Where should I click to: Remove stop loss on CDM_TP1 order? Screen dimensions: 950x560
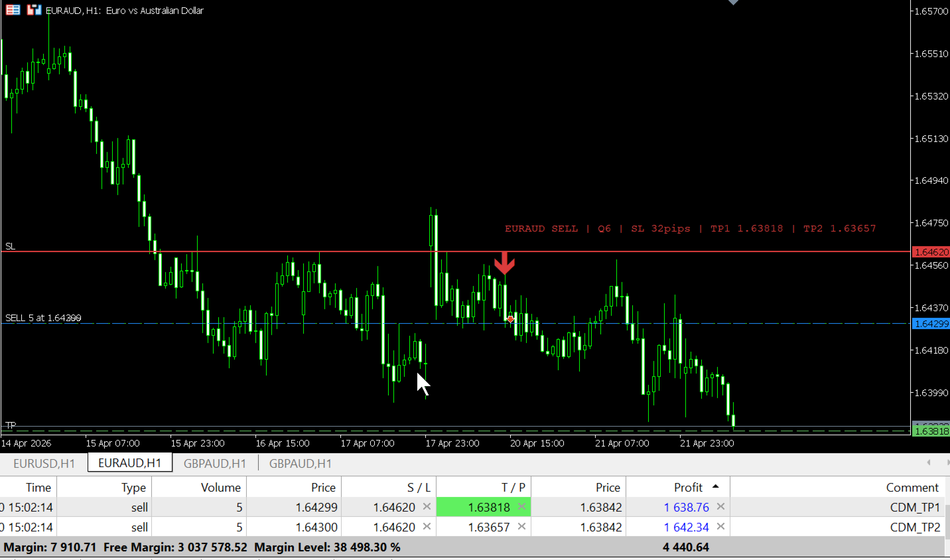[427, 506]
